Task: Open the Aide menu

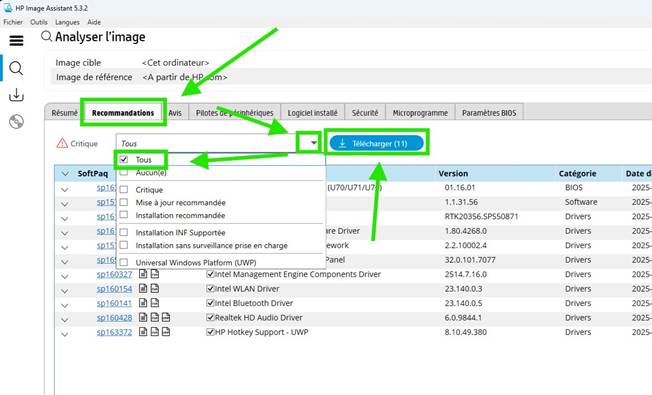Action: [x=94, y=22]
